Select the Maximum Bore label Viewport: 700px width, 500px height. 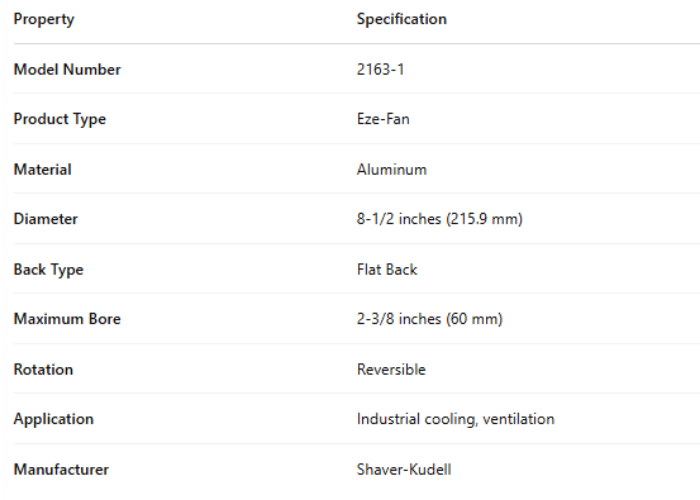tap(67, 319)
